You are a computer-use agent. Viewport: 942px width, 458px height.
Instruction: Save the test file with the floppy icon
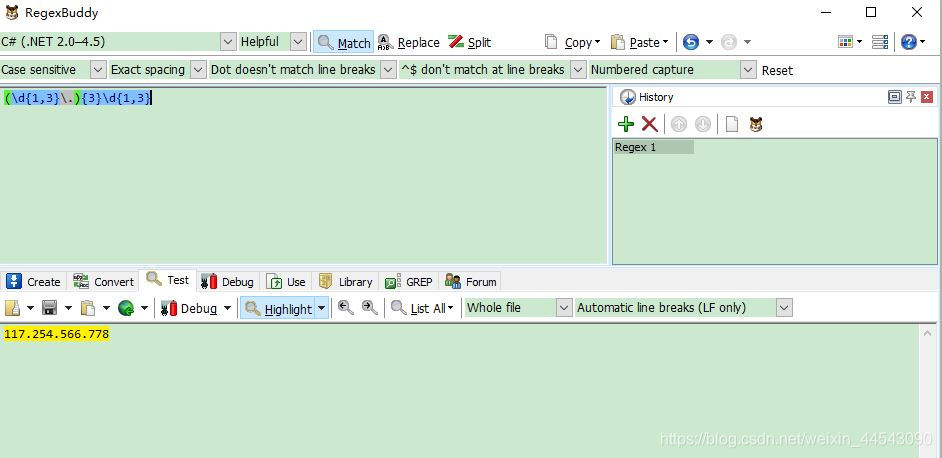point(49,308)
